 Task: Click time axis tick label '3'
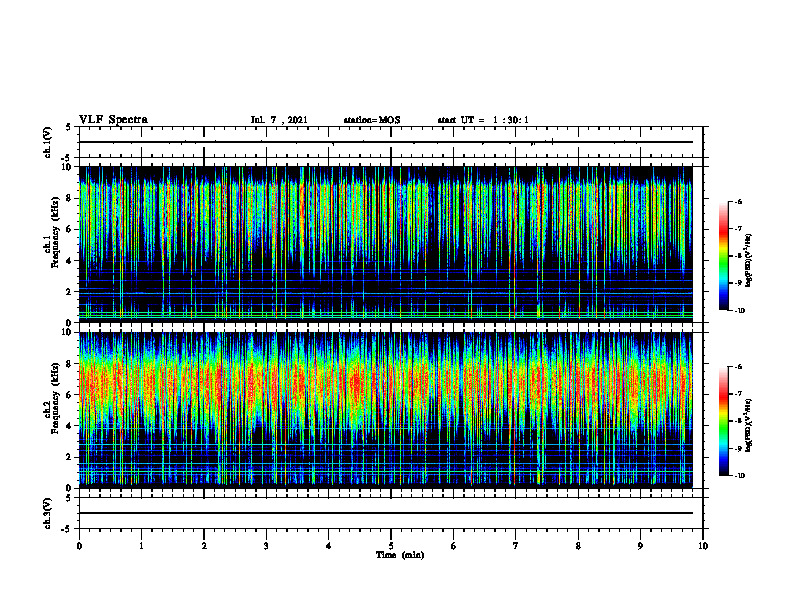pos(266,546)
